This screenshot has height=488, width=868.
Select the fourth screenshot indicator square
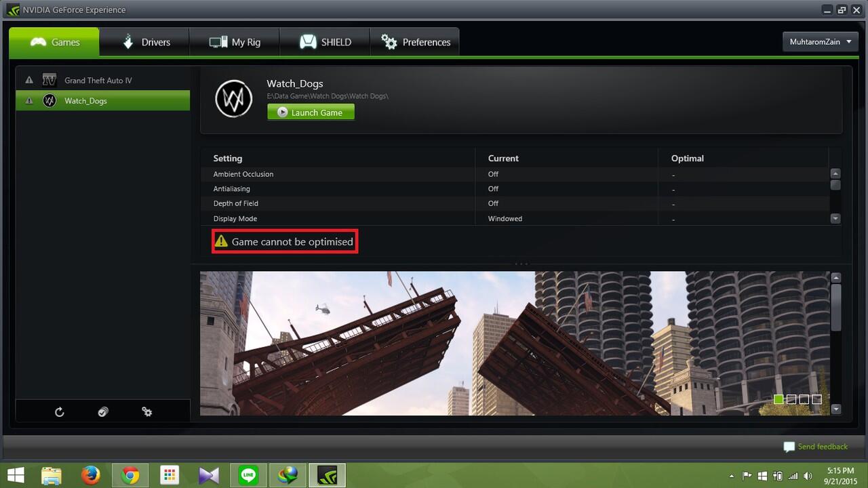816,399
